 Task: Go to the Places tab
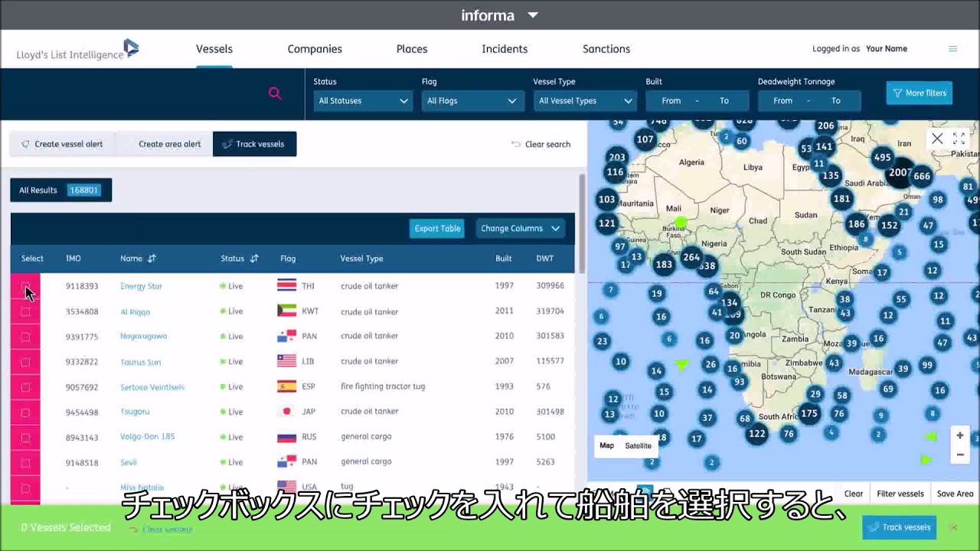click(412, 49)
